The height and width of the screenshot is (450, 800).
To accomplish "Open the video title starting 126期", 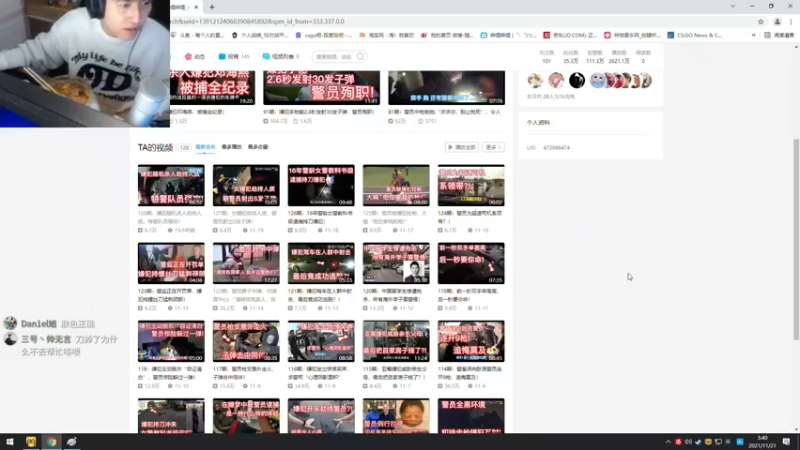I will coord(320,217).
